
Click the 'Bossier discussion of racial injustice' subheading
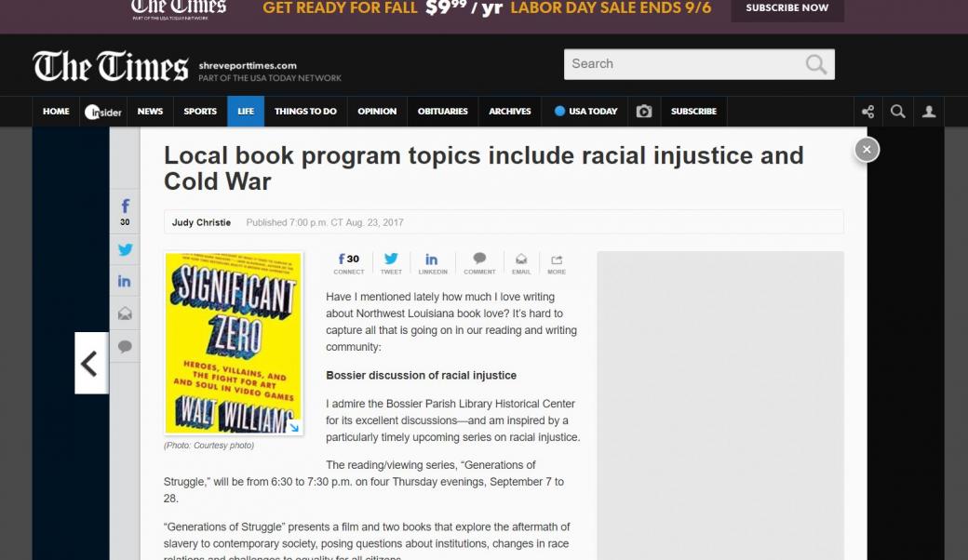[x=421, y=375]
